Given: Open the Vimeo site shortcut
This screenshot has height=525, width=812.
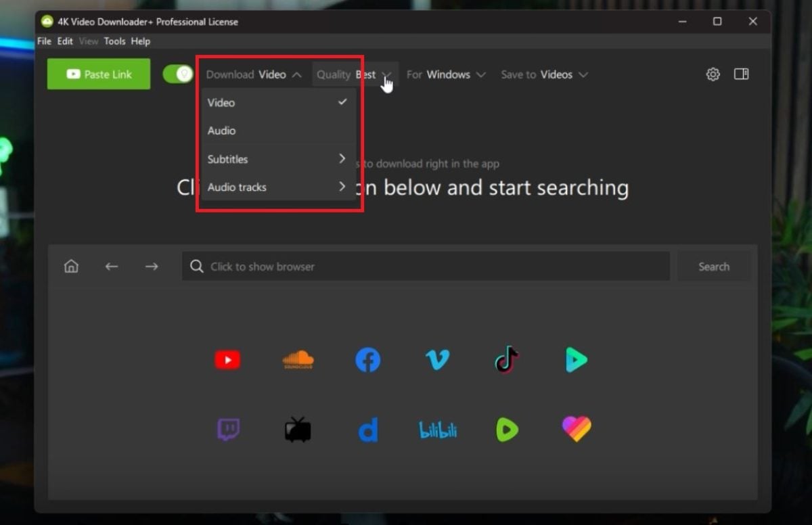Looking at the screenshot, I should [438, 360].
